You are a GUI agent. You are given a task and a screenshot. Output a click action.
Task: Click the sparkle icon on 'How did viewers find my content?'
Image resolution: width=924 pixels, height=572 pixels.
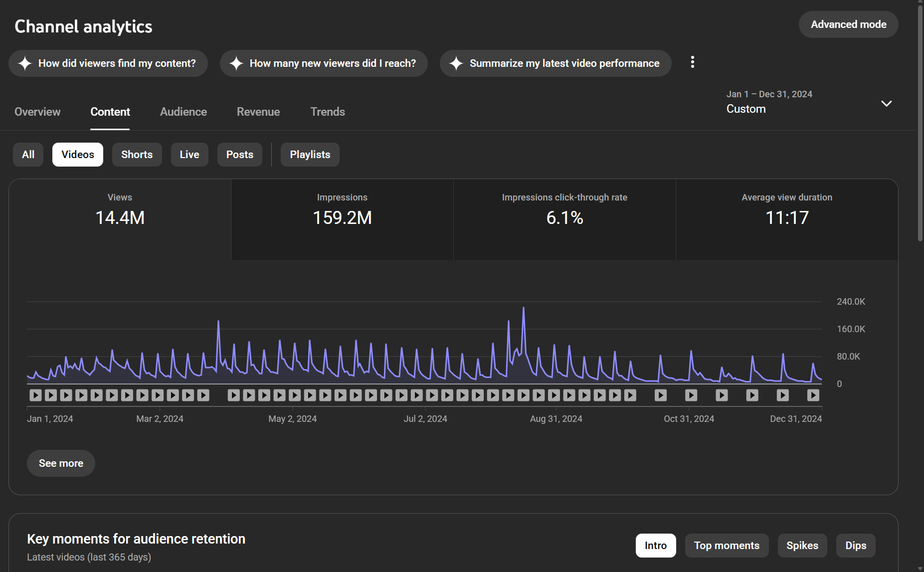click(25, 63)
